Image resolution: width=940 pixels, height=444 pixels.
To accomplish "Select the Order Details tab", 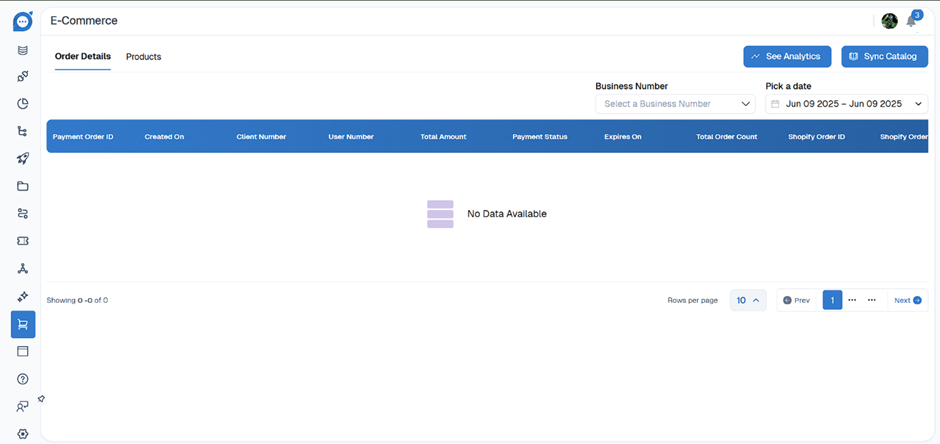I will pos(83,57).
